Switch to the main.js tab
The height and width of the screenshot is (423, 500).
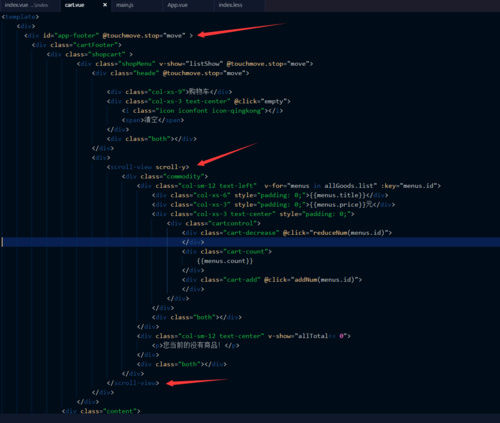point(125,5)
